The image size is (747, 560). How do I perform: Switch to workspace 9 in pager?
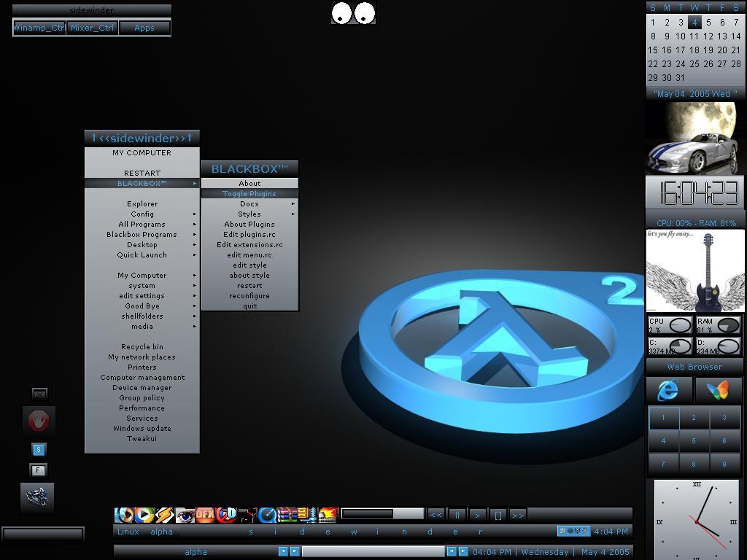pyautogui.click(x=724, y=464)
